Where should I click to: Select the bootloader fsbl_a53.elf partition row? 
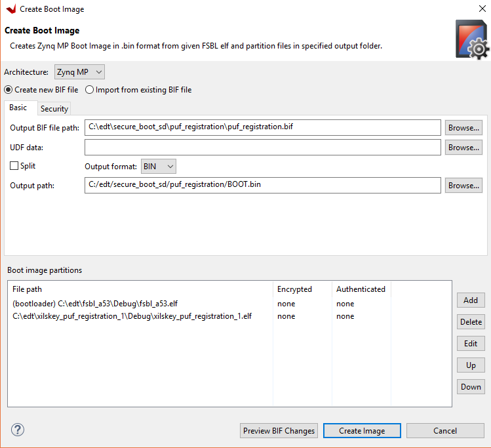click(229, 304)
